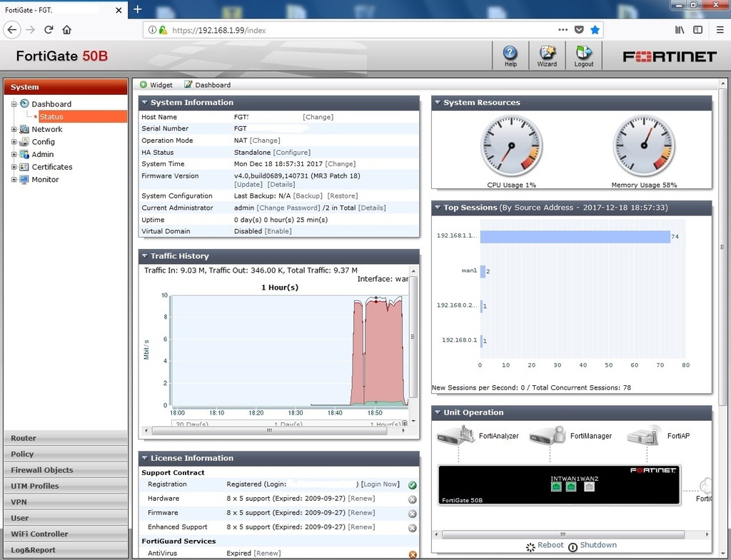Click the Enhanced Support expired status icon
This screenshot has height=560, width=731.
(x=413, y=528)
